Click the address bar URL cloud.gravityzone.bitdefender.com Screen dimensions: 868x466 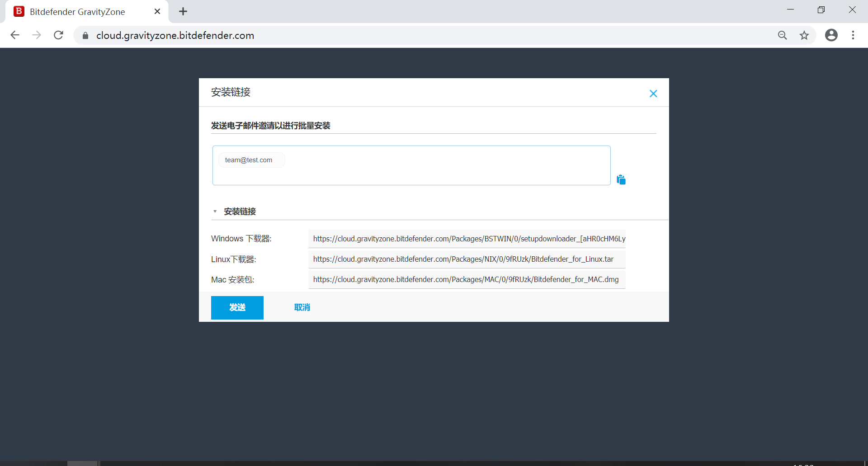175,35
